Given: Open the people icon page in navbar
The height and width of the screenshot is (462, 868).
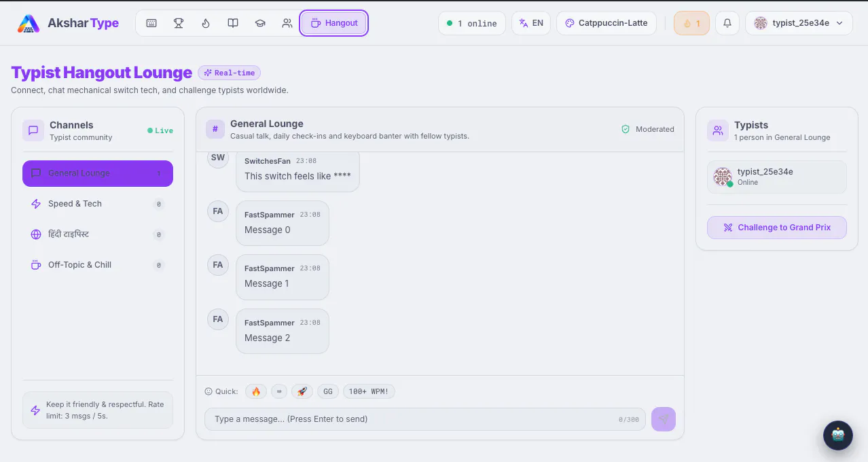Looking at the screenshot, I should coord(287,23).
